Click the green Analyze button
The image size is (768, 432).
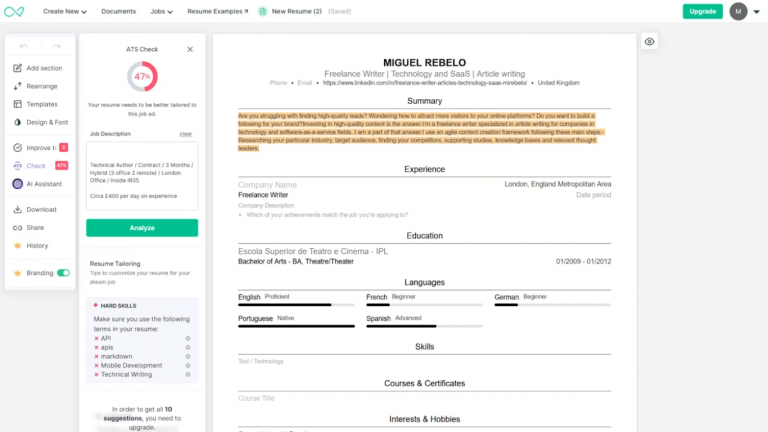click(x=142, y=228)
